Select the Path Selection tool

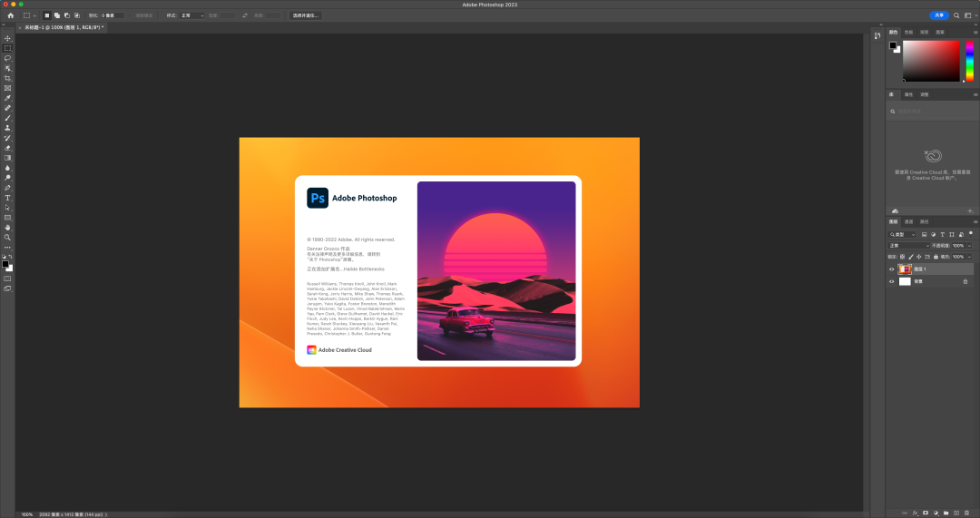(7, 208)
